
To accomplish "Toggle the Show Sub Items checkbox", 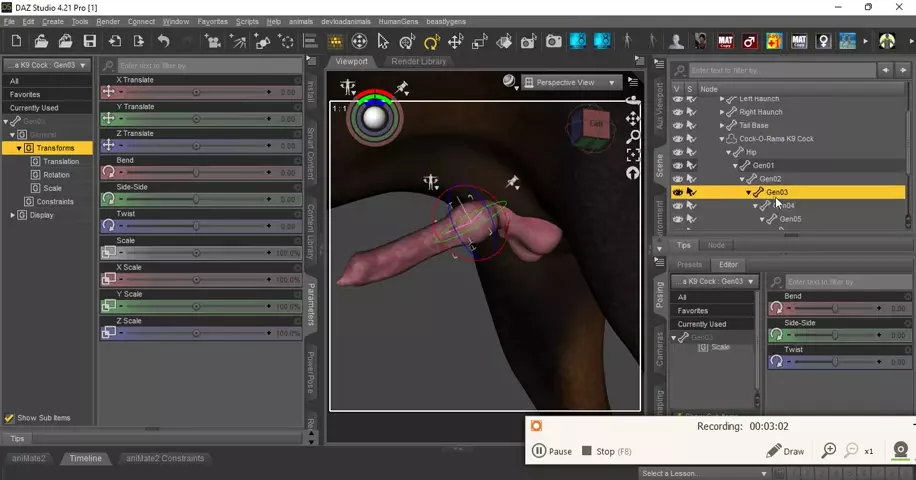I will tap(10, 418).
